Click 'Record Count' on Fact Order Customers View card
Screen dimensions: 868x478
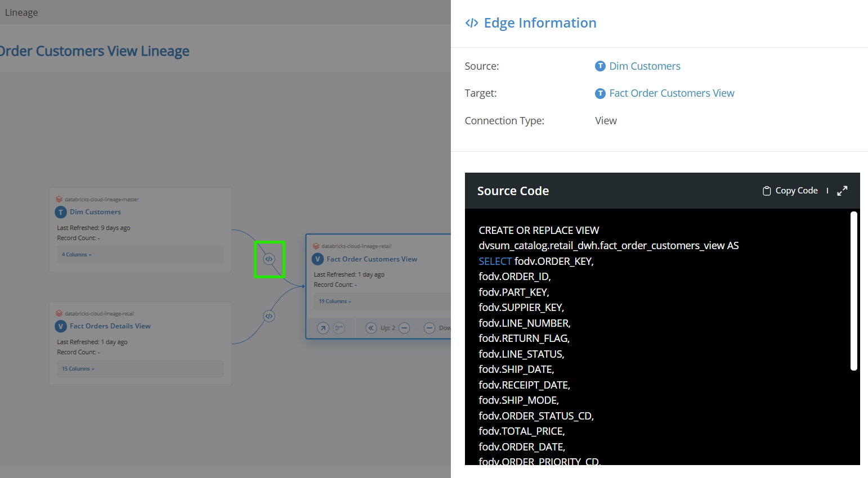[335, 285]
